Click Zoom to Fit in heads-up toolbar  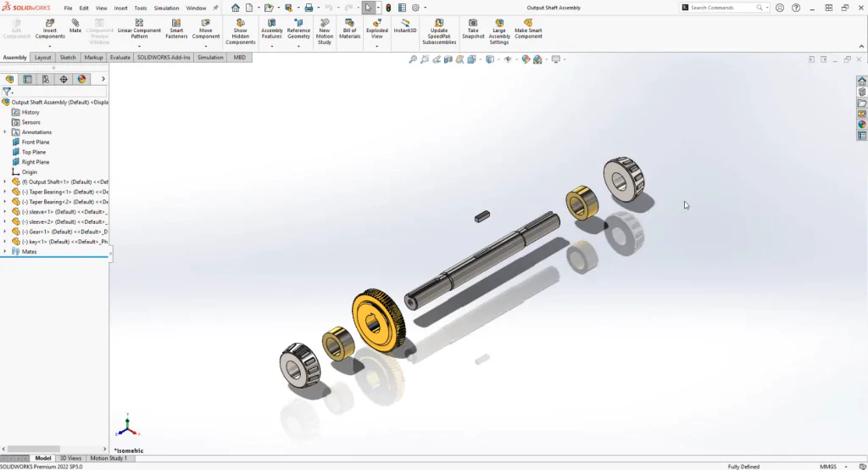pos(413,59)
